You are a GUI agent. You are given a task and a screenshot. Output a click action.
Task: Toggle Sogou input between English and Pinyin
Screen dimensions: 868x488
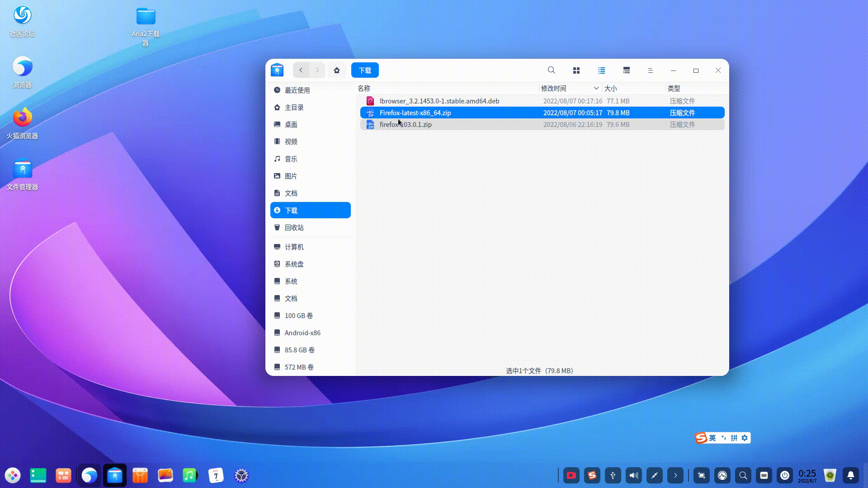712,437
